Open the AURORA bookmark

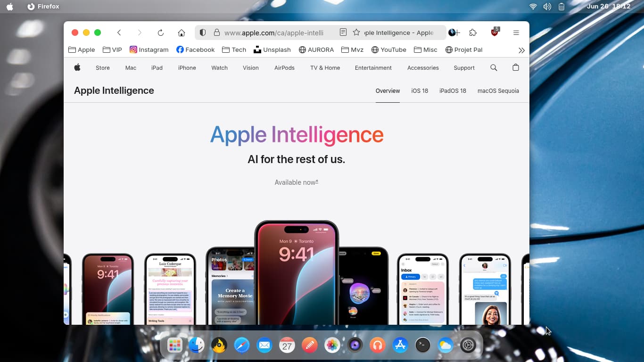pyautogui.click(x=316, y=49)
